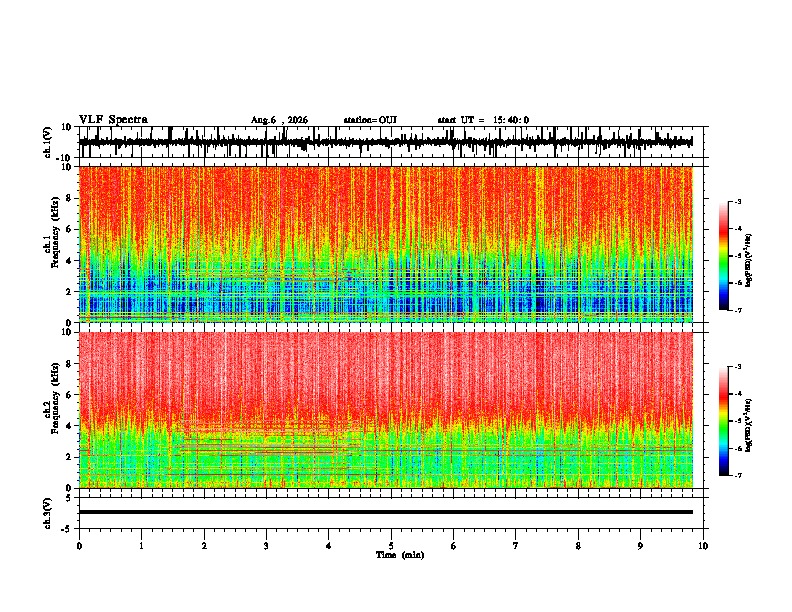Click the "2" kHz tick on ch.2 spectrogram

point(69,457)
